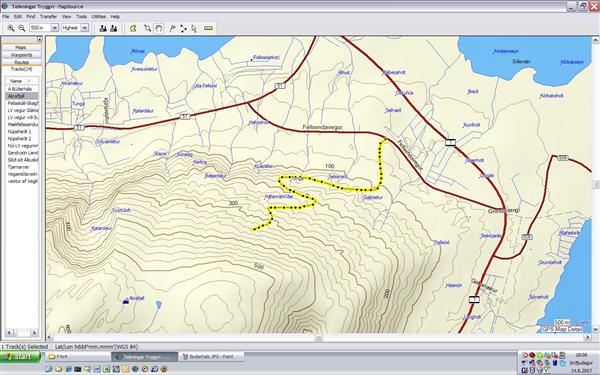
Task: Activate the Hand pan tool
Action: click(158, 28)
